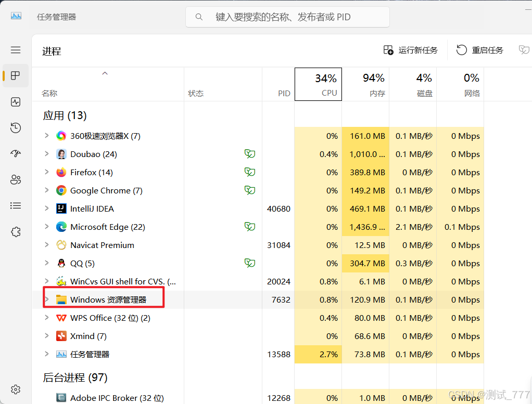Open the Details list sidebar icon
The width and height of the screenshot is (532, 404).
(16, 206)
